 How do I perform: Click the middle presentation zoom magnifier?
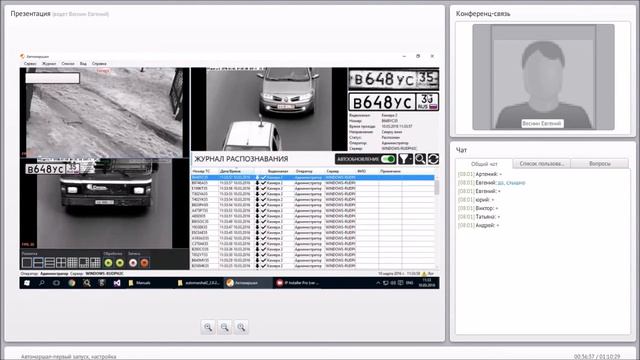[224, 327]
